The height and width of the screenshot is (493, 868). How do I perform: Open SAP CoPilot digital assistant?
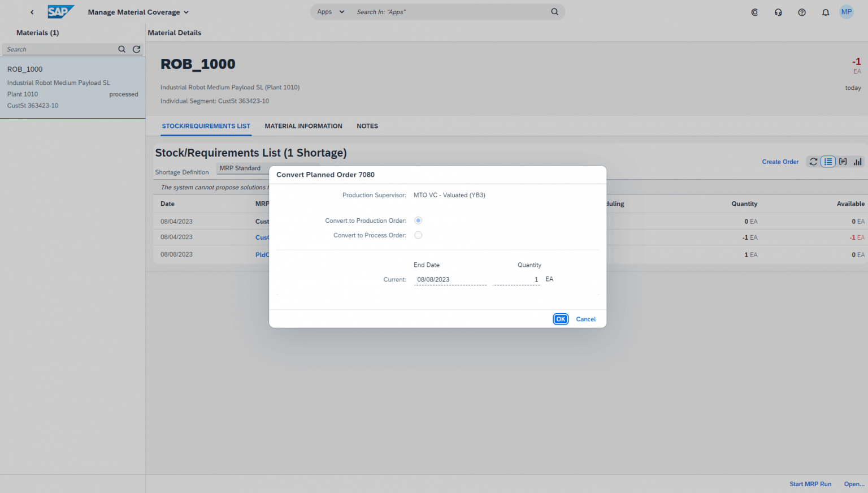tap(754, 11)
